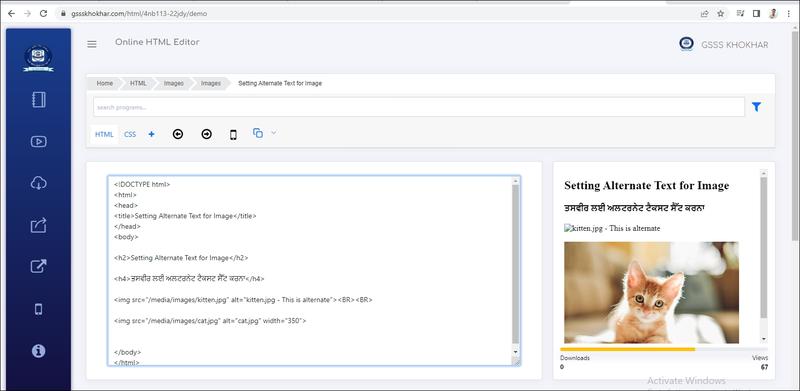This screenshot has width=800, height=391.
Task: Click the code editor scrollbar down arrow
Action: [x=515, y=352]
